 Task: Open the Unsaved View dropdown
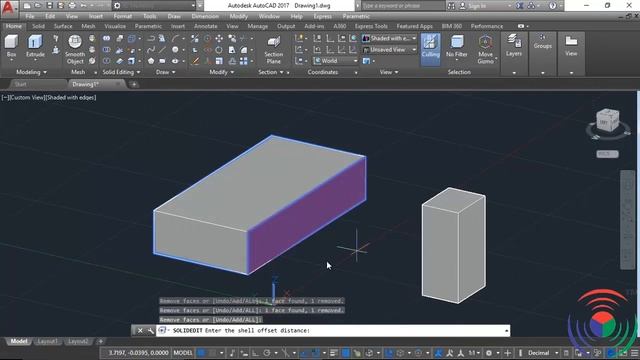tap(389, 50)
